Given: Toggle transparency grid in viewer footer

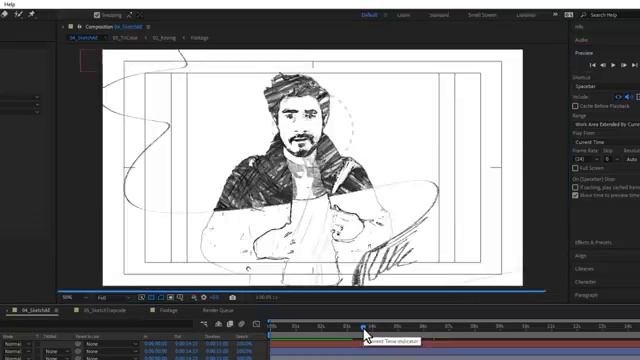Looking at the screenshot, I should point(151,298).
